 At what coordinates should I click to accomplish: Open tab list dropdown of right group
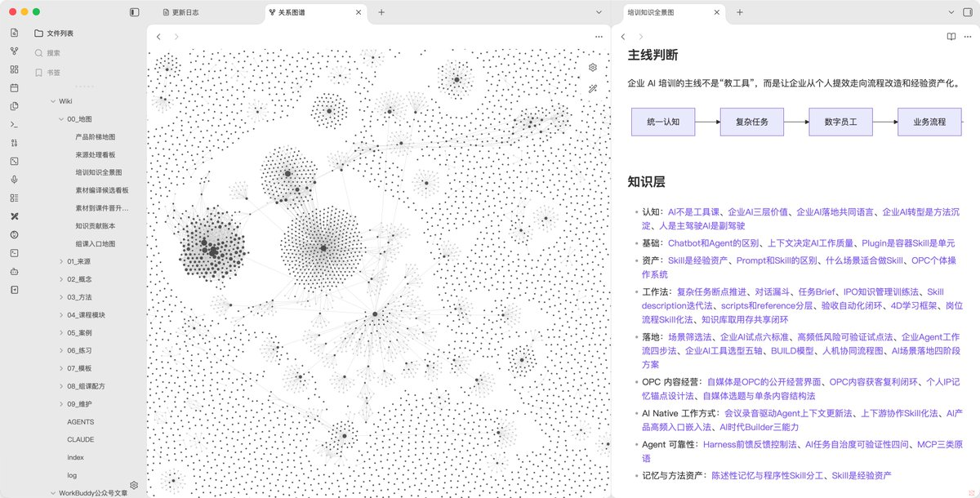pos(952,12)
